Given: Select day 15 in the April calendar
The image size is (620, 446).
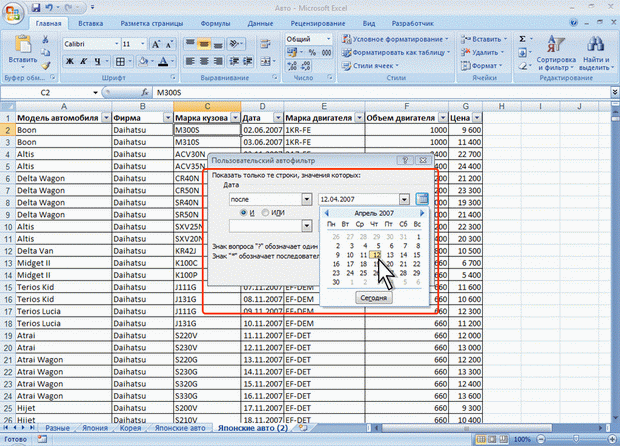Looking at the screenshot, I should point(416,255).
